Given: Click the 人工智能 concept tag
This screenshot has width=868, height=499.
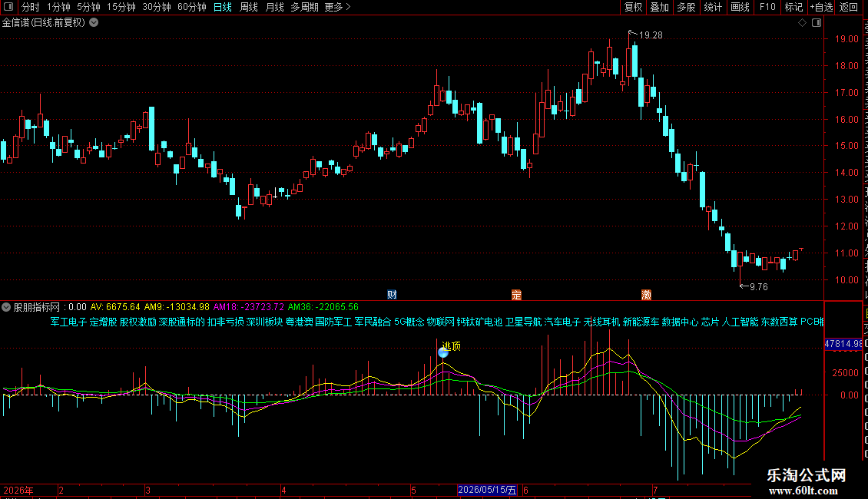Looking at the screenshot, I should click(x=740, y=322).
